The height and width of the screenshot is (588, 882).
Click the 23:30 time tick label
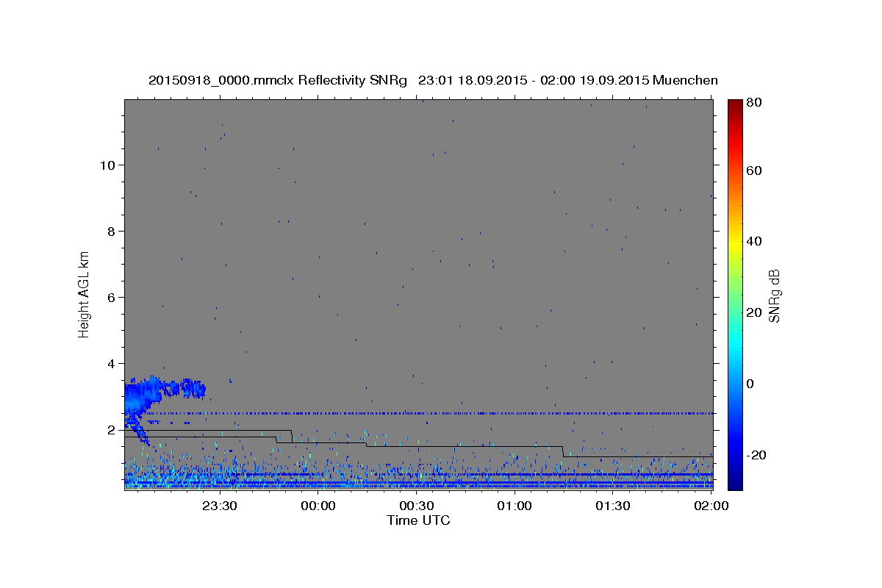coord(220,506)
